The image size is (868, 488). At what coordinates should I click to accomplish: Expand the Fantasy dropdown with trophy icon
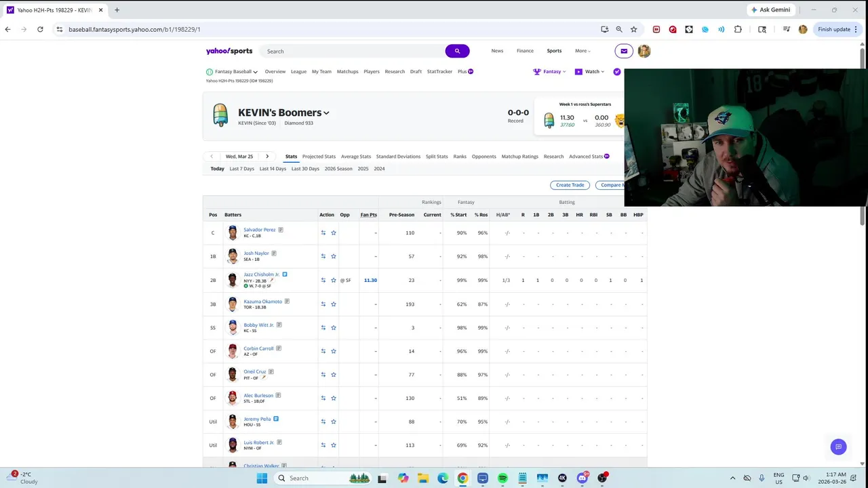[x=549, y=71]
